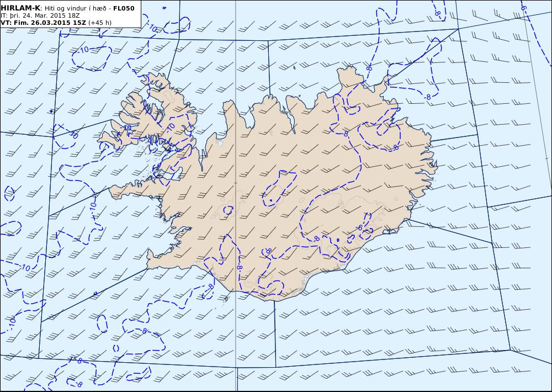Click the HIRLAM-K title text
The width and height of the screenshot is (552, 392).
[x=20, y=8]
